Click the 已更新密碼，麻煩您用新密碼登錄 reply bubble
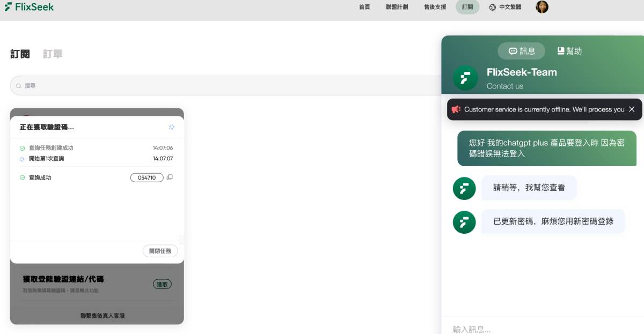644x334 pixels. (x=553, y=221)
